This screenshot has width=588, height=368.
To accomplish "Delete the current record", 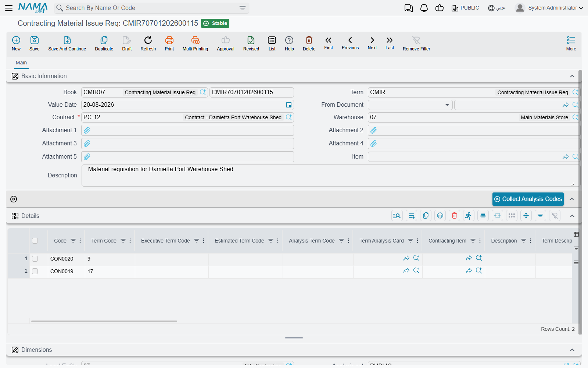I will [309, 43].
